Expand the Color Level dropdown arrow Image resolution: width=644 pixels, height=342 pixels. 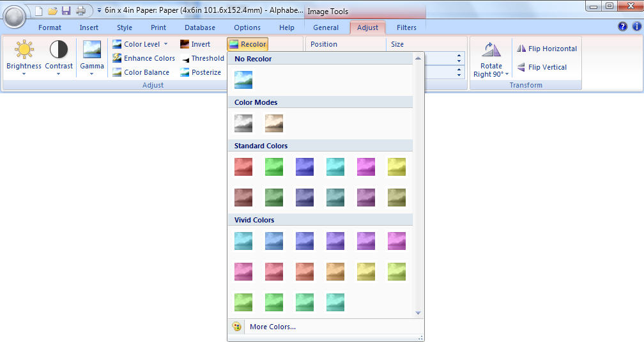tap(165, 44)
